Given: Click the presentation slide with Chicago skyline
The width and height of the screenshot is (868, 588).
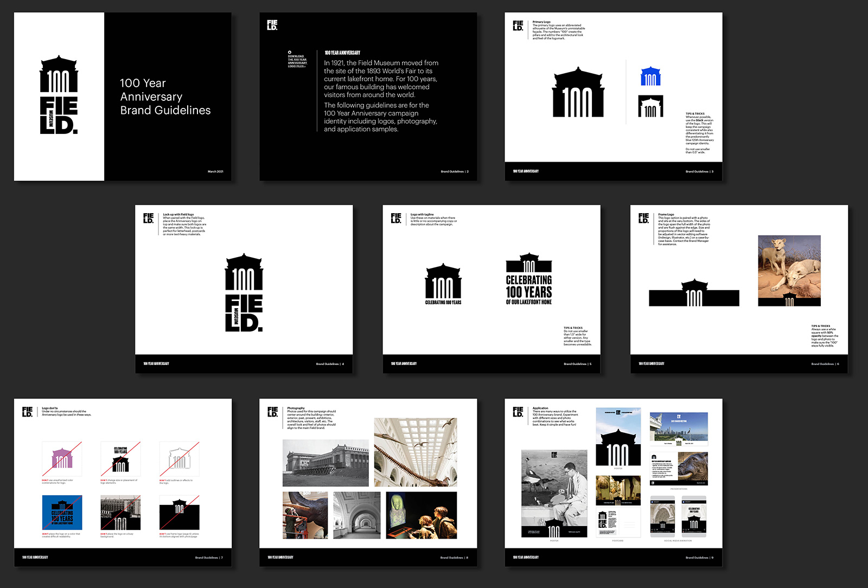Looking at the screenshot, I should tap(679, 429).
